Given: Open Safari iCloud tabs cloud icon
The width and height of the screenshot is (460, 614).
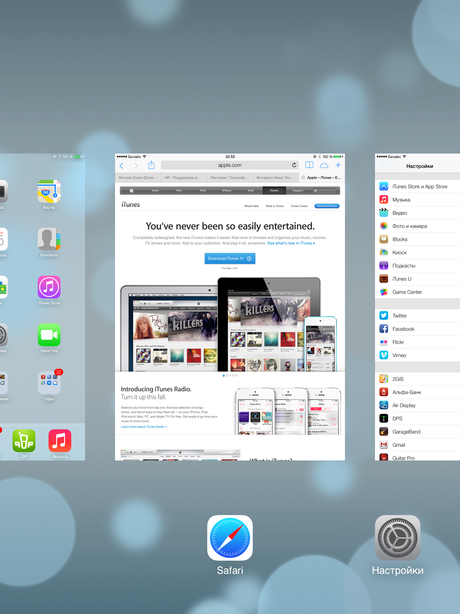Looking at the screenshot, I should 324,166.
